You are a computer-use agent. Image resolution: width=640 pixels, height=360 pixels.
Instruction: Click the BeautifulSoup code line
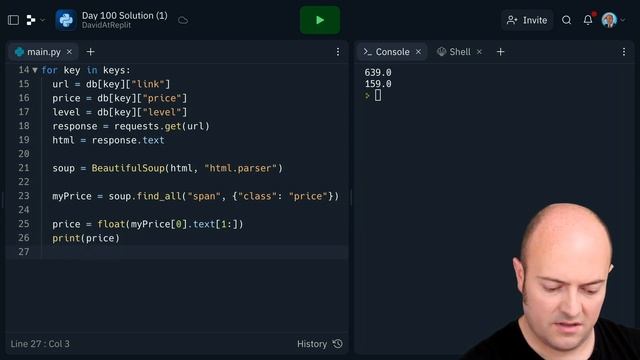167,168
